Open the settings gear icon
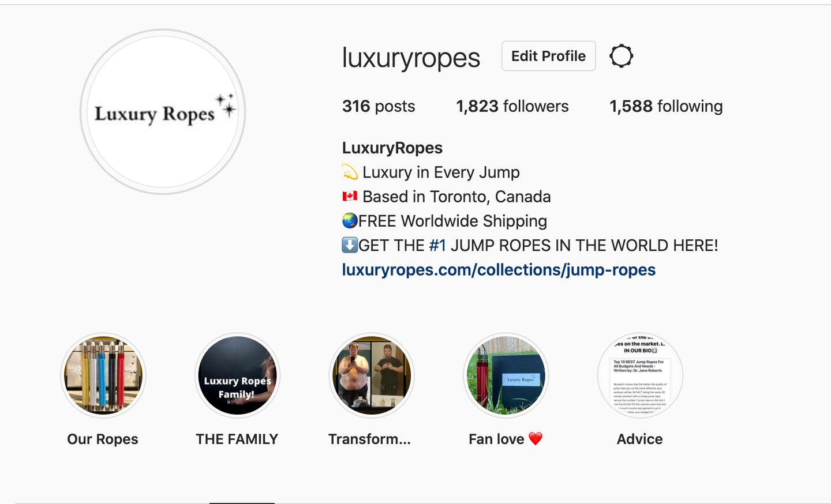This screenshot has width=831, height=504. point(621,56)
